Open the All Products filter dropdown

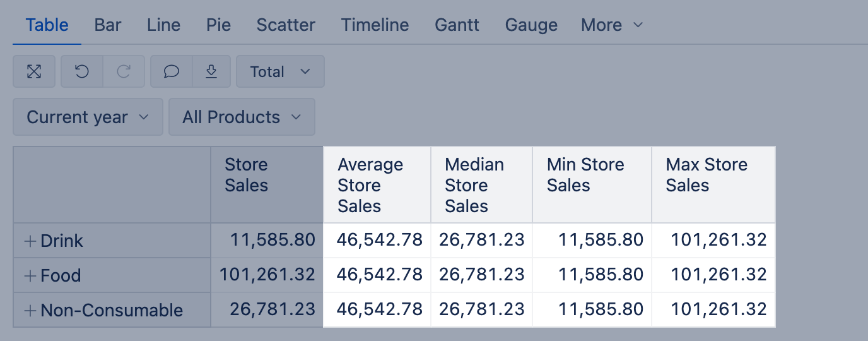242,117
